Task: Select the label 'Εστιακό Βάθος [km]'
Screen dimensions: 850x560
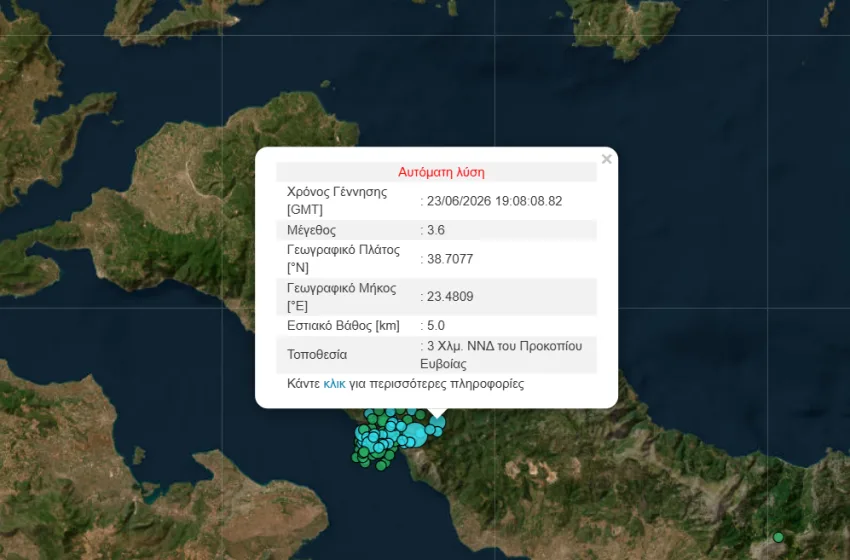Action: point(343,326)
